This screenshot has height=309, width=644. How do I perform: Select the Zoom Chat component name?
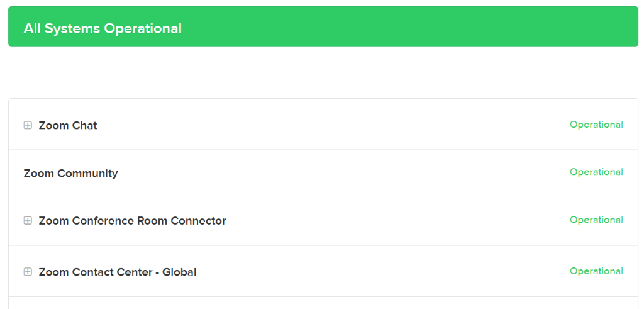[x=68, y=125]
